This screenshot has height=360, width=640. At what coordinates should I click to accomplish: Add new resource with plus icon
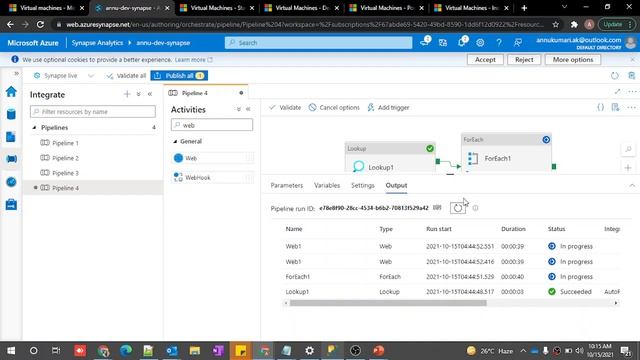pos(127,94)
